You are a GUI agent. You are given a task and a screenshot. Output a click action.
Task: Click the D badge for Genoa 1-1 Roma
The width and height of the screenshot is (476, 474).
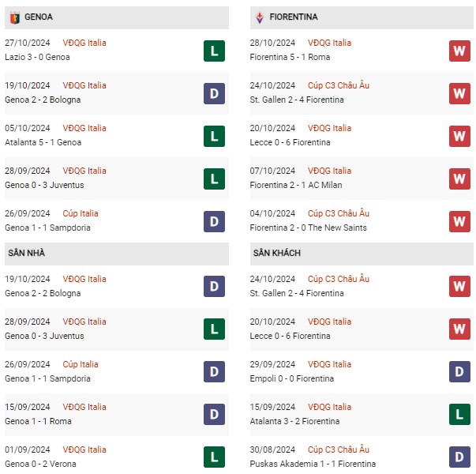215,414
